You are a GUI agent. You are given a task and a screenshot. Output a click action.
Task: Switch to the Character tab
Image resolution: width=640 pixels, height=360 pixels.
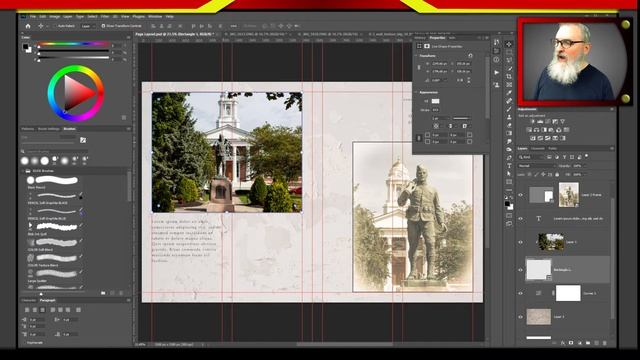tap(29, 300)
